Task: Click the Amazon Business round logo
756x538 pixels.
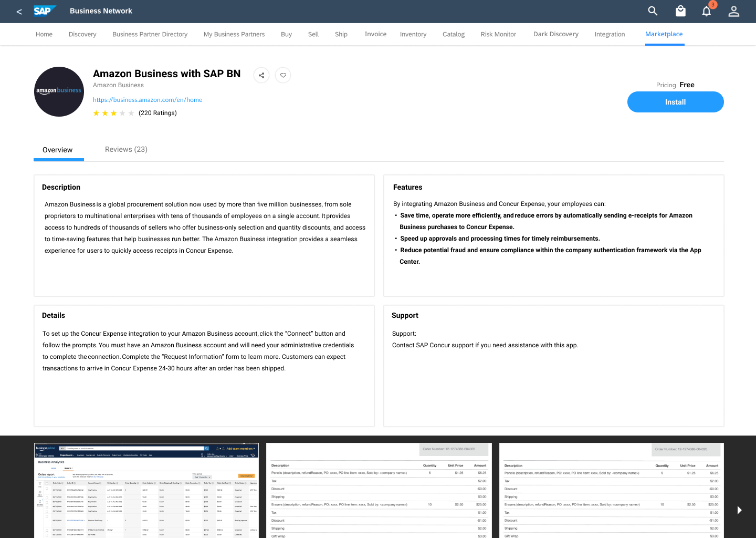Action: [x=59, y=91]
